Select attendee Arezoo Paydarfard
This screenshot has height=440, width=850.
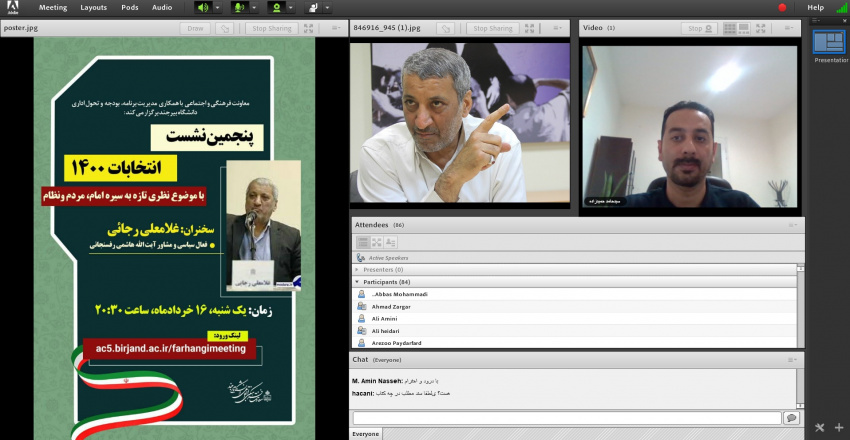point(575,343)
